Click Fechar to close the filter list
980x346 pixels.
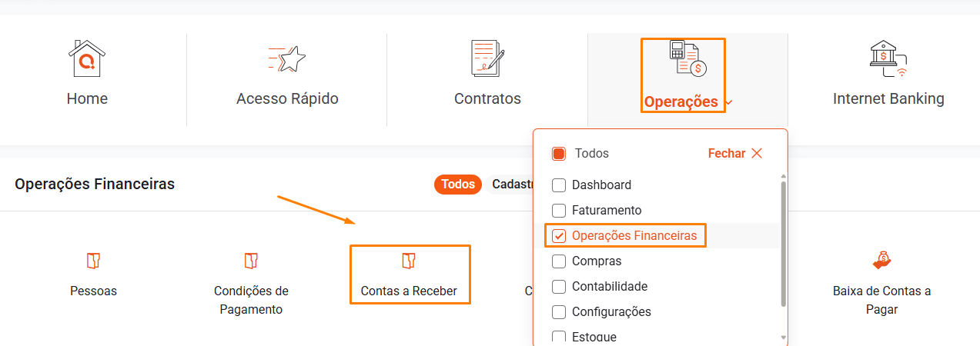click(734, 154)
